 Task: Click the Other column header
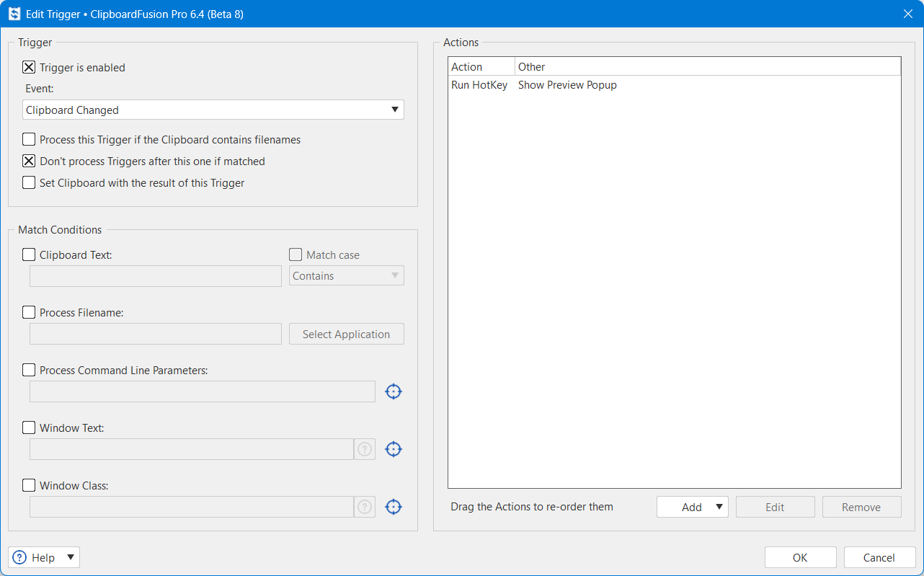[708, 66]
